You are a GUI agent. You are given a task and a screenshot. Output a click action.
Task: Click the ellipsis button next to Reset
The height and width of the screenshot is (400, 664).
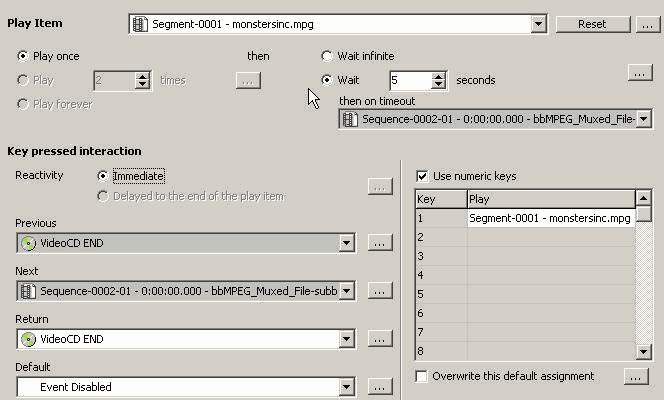[x=647, y=24]
